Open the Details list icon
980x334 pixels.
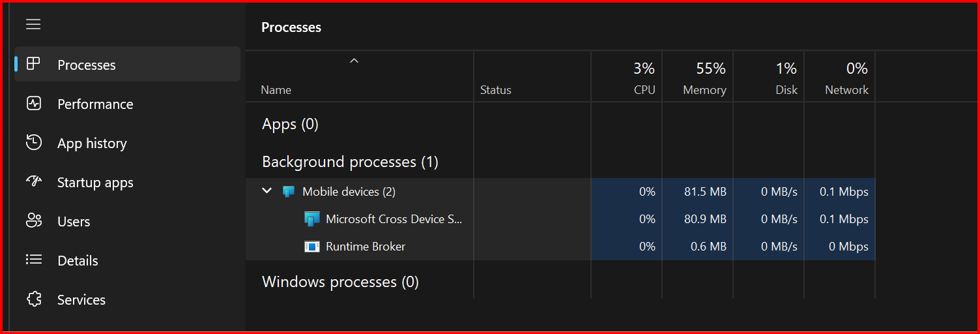click(x=33, y=260)
